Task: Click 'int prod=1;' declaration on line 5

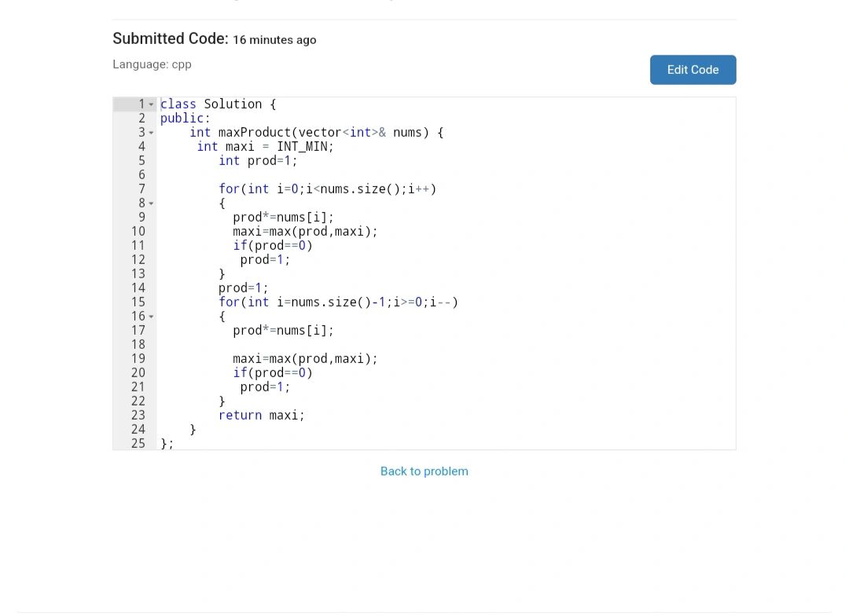Action: point(258,161)
